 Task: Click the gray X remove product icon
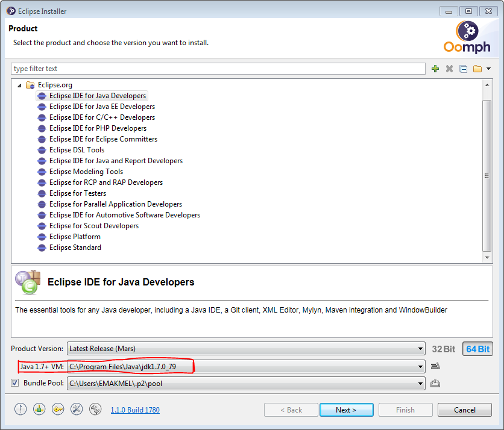pos(449,69)
